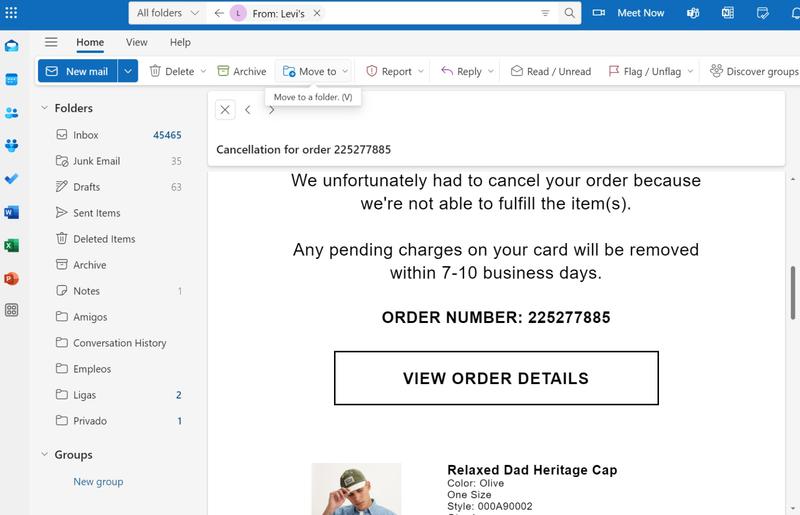Collapse the Folders section chevron
800x515 pixels.
pos(44,108)
